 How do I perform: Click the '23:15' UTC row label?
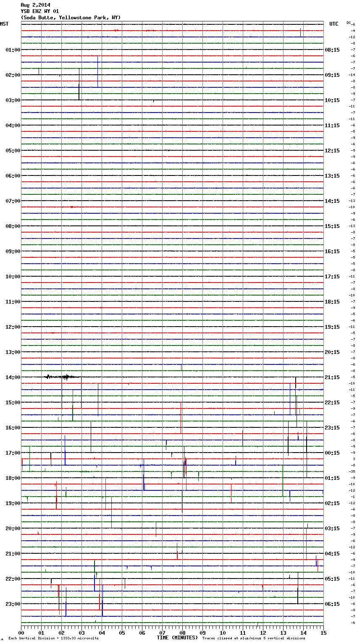point(332,428)
